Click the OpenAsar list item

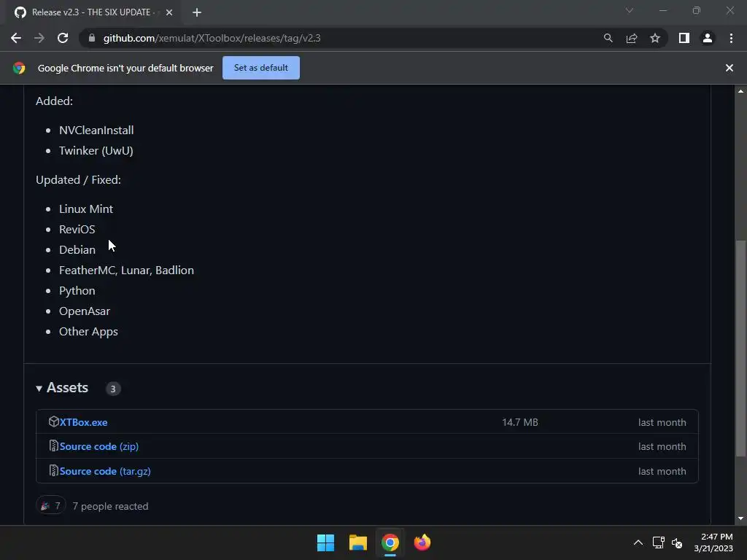pyautogui.click(x=85, y=311)
